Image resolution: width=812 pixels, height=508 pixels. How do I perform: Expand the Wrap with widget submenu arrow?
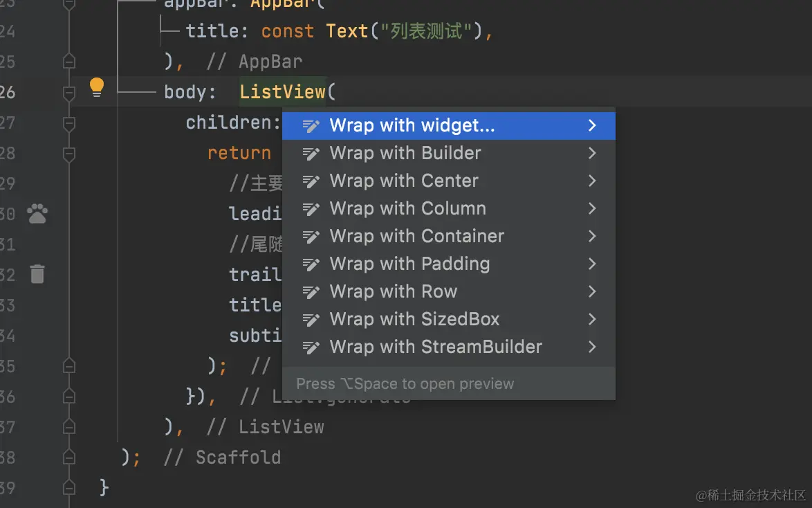592,126
